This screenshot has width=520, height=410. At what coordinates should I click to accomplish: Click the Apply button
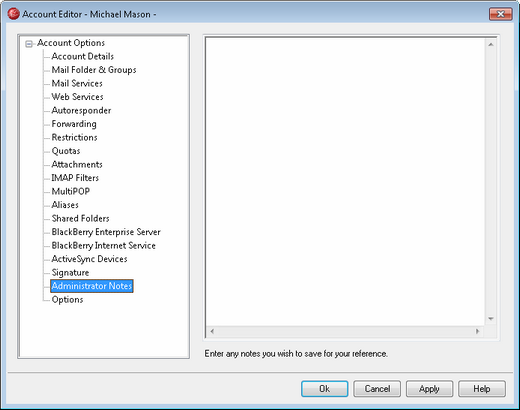[x=429, y=389]
